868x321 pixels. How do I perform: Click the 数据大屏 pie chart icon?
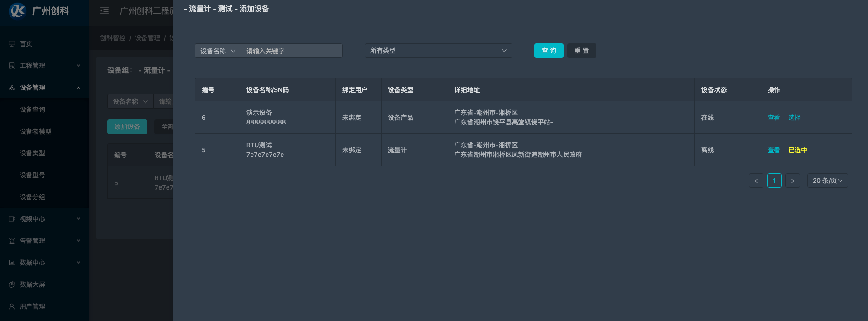pos(12,285)
